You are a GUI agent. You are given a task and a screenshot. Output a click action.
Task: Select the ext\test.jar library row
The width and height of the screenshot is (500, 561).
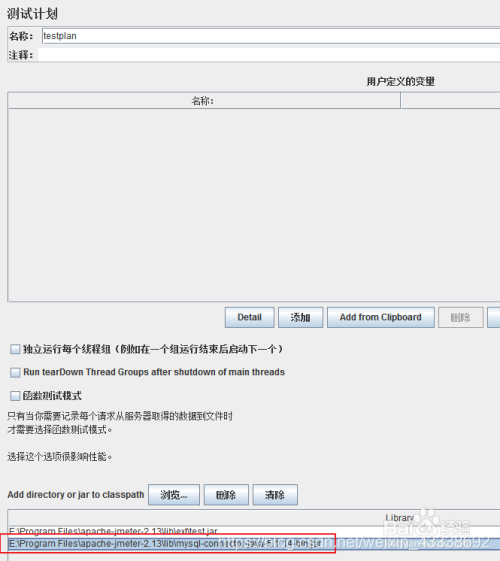pyautogui.click(x=254, y=531)
